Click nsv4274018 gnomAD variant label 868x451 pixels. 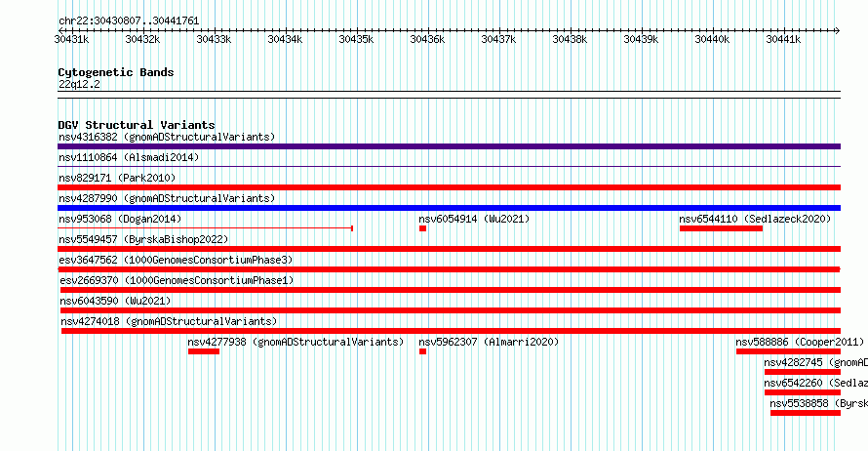[x=169, y=321]
